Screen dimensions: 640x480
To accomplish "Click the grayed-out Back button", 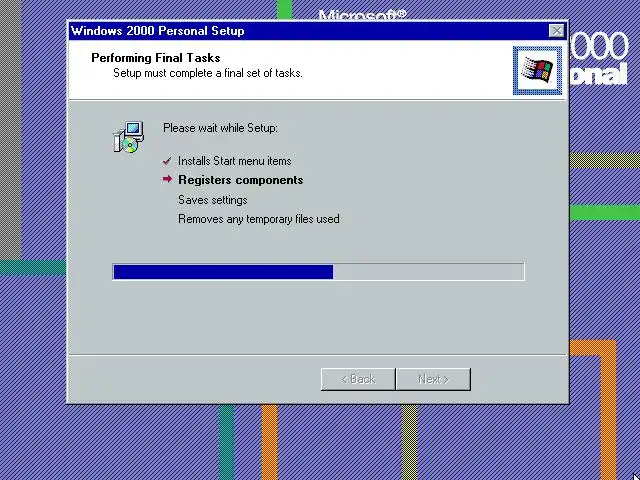I will pos(358,379).
